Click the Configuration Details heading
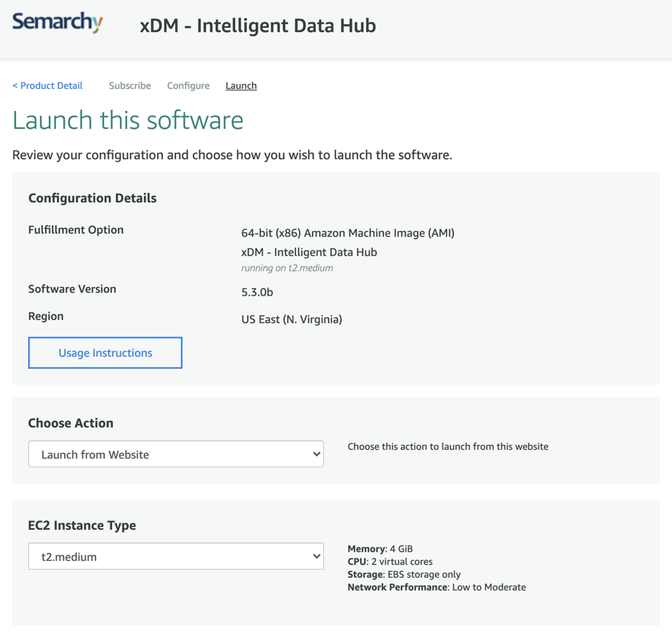Viewport: 672px width, 637px height. pyautogui.click(x=92, y=198)
